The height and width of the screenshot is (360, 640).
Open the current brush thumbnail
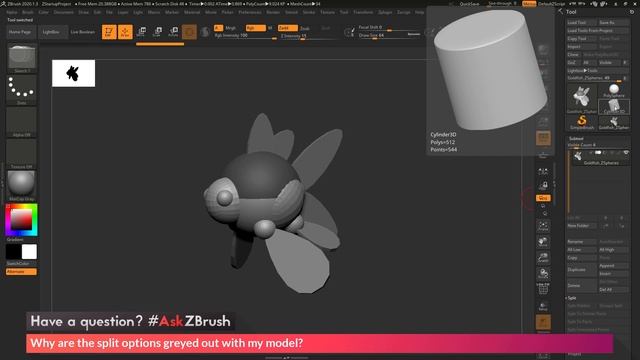[22, 59]
